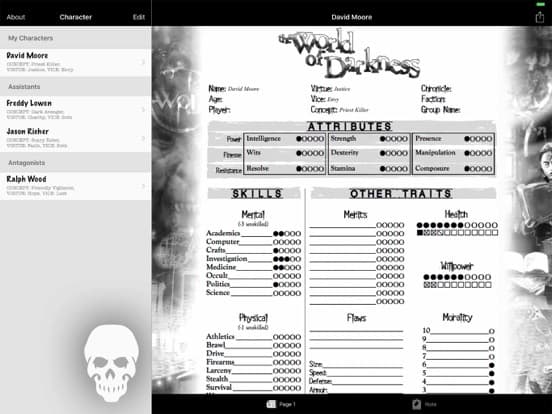Viewport: 552px width, 414px height.
Task: Adjust Computer skill dots
Action: click(287, 242)
